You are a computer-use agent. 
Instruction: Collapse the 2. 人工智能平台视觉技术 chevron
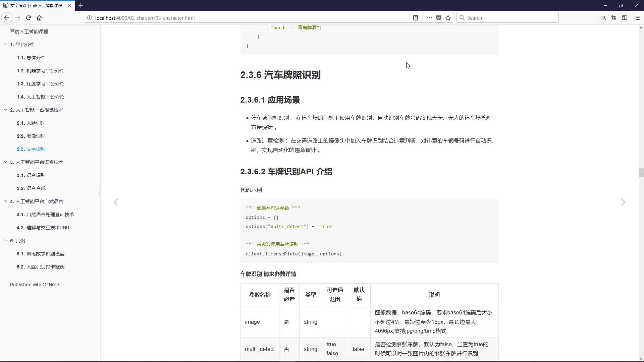coord(5,110)
